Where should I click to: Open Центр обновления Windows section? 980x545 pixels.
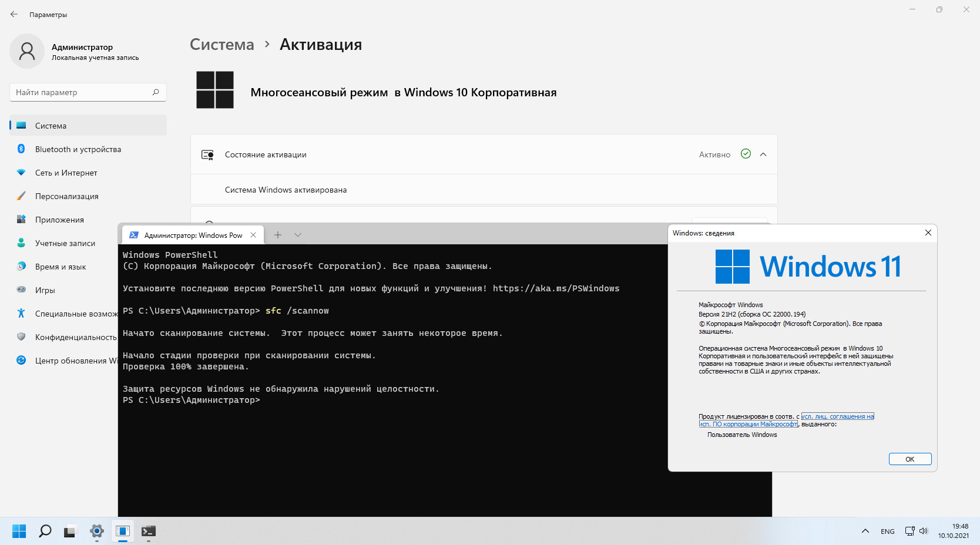[x=63, y=361]
